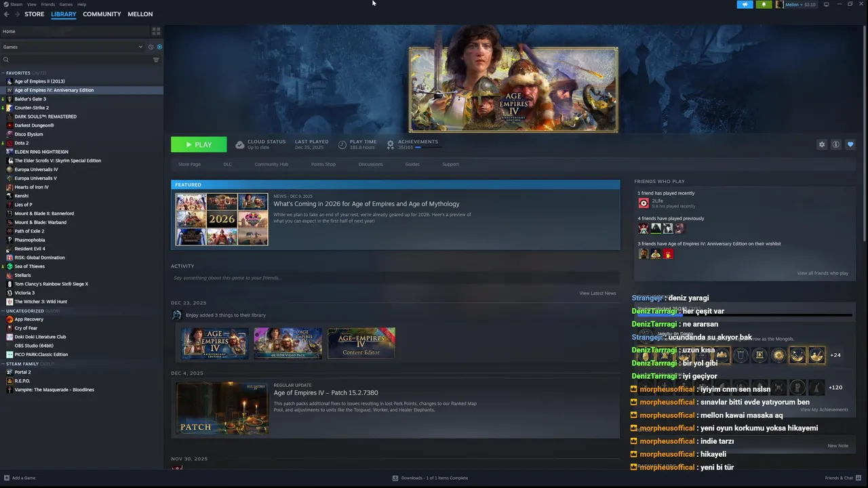Collapse the Favorites category
The height and width of the screenshot is (488, 868).
coord(3,73)
